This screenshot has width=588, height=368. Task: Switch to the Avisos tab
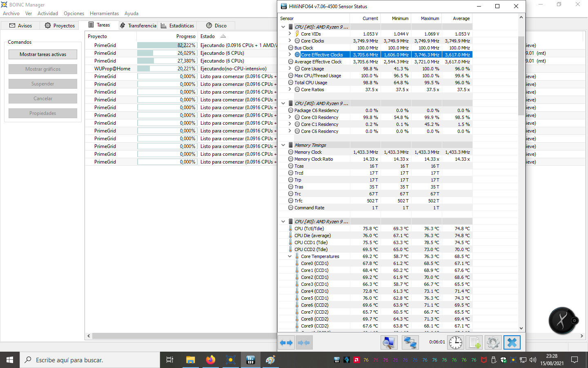(20, 25)
